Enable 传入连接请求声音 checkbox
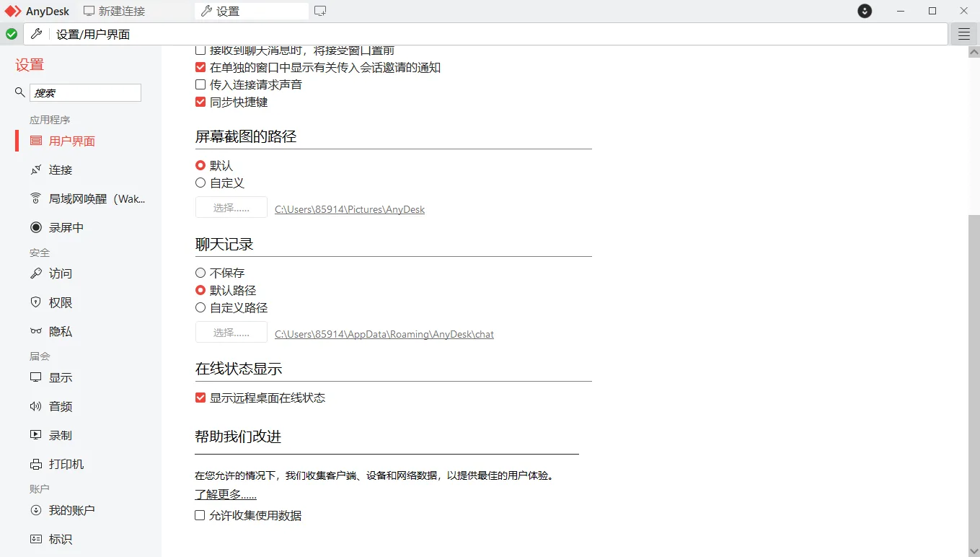The height and width of the screenshot is (557, 980). pos(200,85)
